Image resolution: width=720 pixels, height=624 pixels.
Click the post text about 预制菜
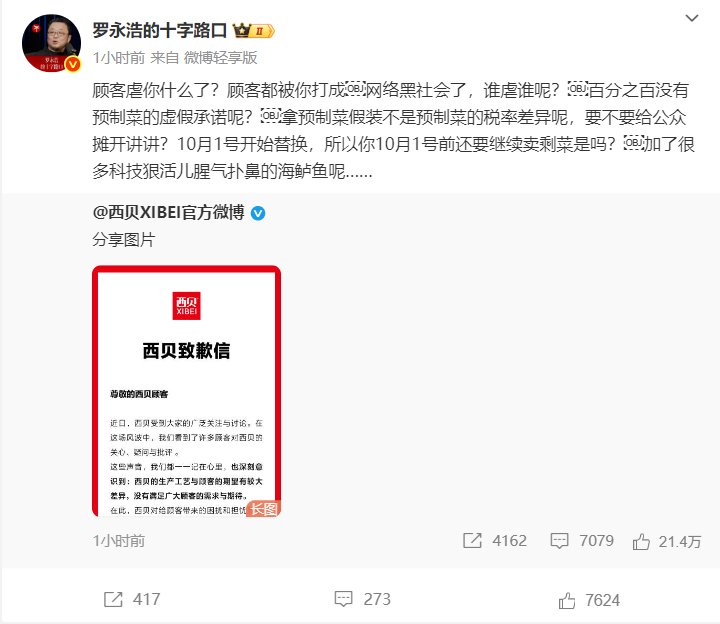tap(394, 131)
